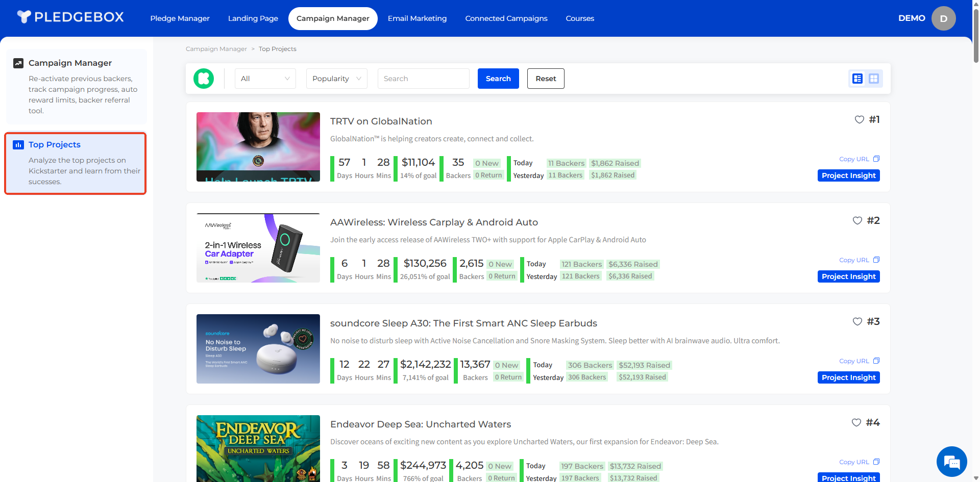Open Project Insight for TRTV
The height and width of the screenshot is (482, 980).
pos(848,175)
